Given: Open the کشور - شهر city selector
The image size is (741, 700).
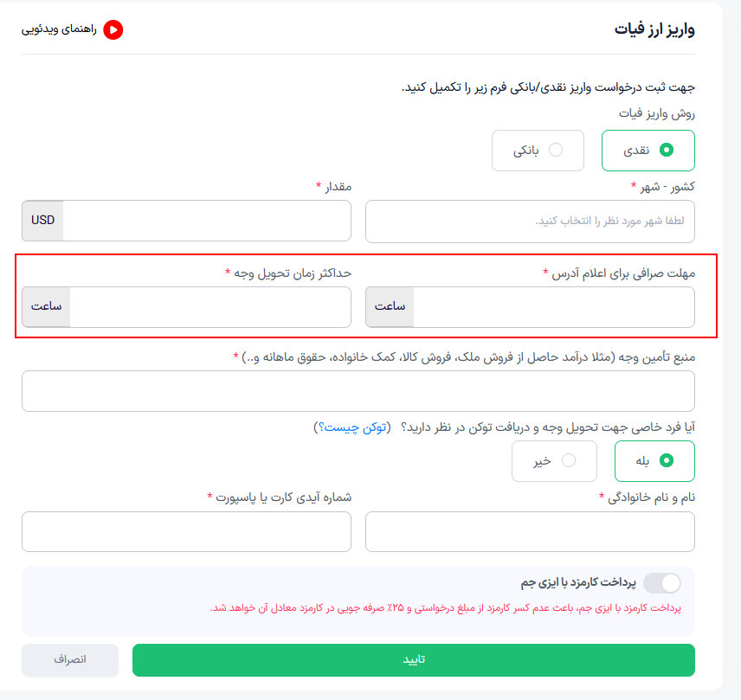Looking at the screenshot, I should pyautogui.click(x=530, y=221).
